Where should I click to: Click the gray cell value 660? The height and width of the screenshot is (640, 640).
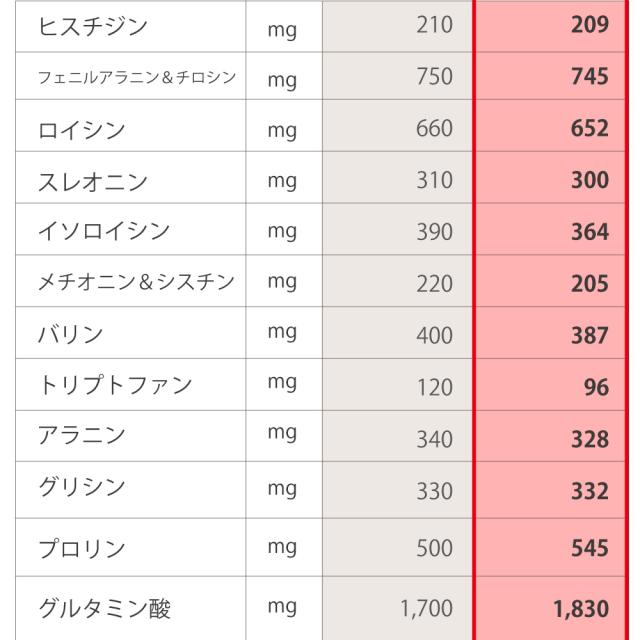point(434,129)
